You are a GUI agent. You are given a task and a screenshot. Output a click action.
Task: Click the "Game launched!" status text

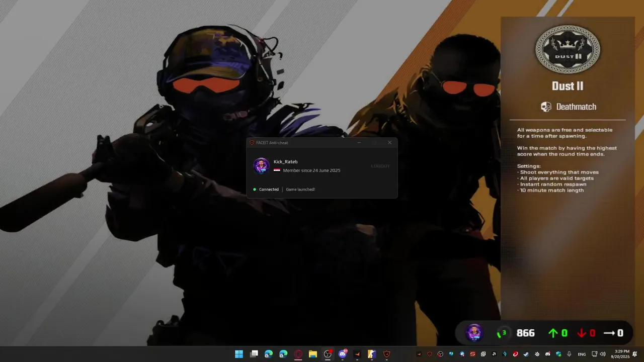(x=300, y=190)
